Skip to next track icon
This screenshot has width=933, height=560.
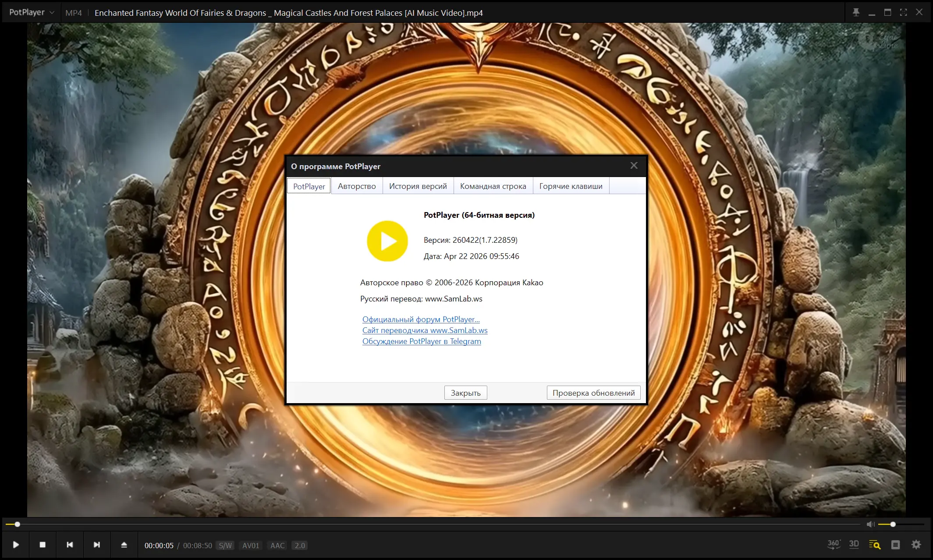(x=97, y=545)
